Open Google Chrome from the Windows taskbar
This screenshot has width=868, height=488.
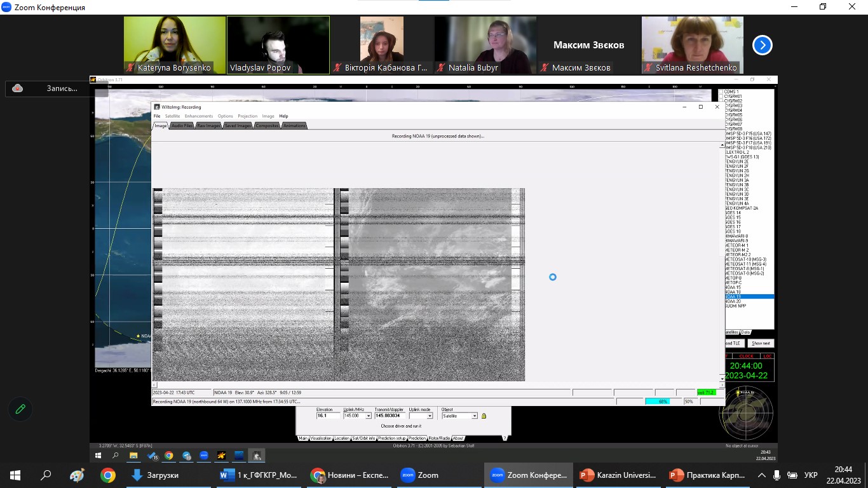107,475
